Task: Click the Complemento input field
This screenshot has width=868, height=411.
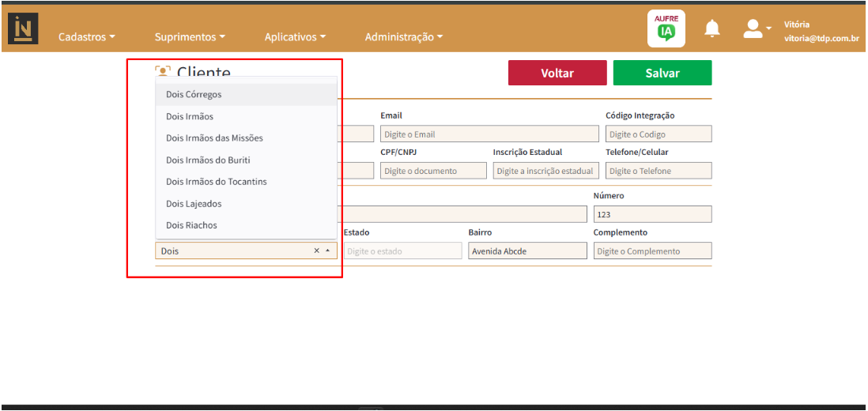Action: click(652, 251)
